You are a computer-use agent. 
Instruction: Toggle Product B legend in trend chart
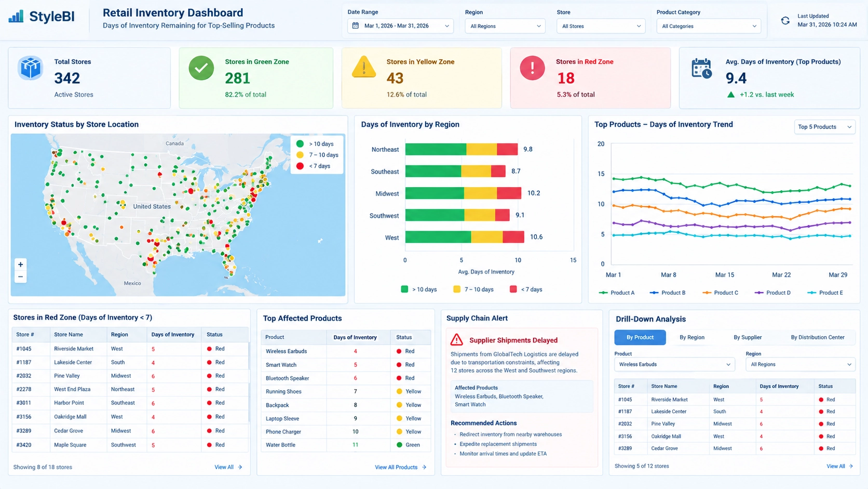[668, 293]
